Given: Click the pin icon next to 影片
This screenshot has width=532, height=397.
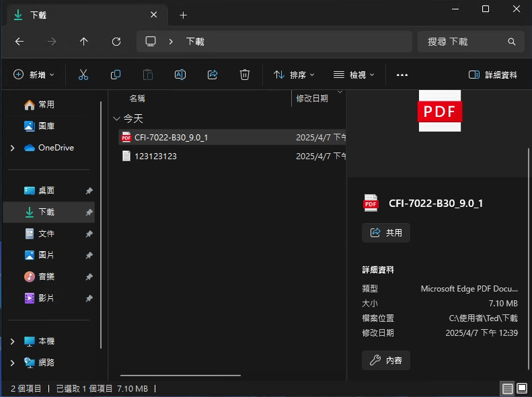Looking at the screenshot, I should coord(89,298).
